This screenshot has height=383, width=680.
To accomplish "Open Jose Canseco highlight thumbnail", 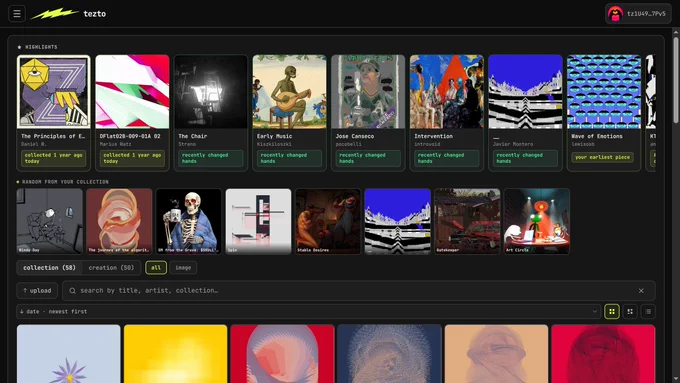I will pos(368,92).
